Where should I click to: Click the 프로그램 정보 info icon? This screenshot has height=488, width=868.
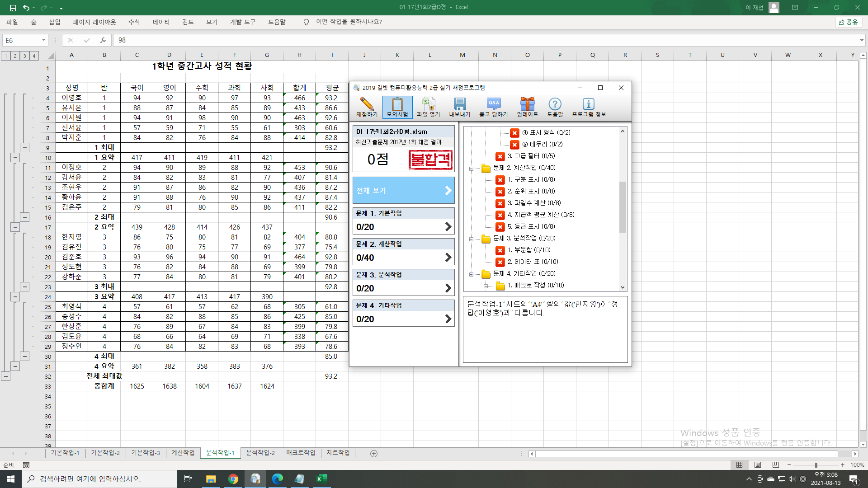click(x=588, y=107)
